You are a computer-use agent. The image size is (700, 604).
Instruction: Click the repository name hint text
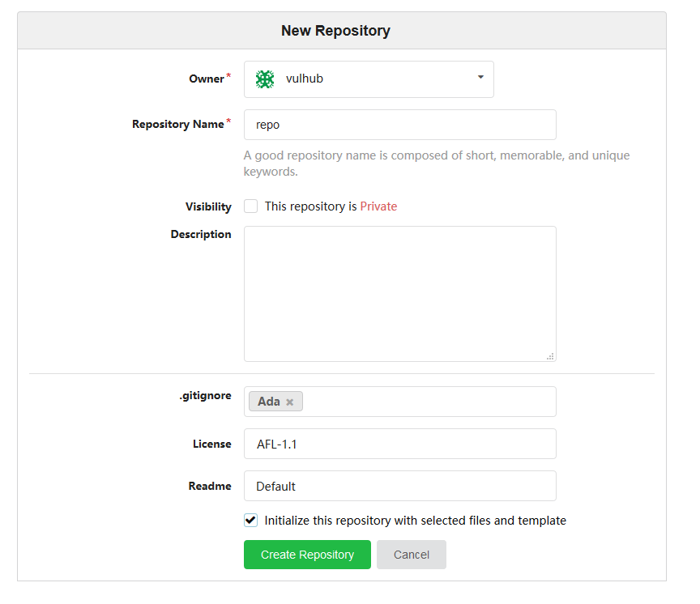pyautogui.click(x=437, y=164)
